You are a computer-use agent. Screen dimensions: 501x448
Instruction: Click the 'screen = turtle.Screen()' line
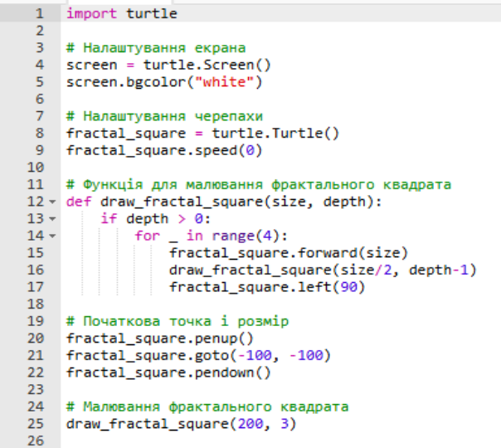168,66
